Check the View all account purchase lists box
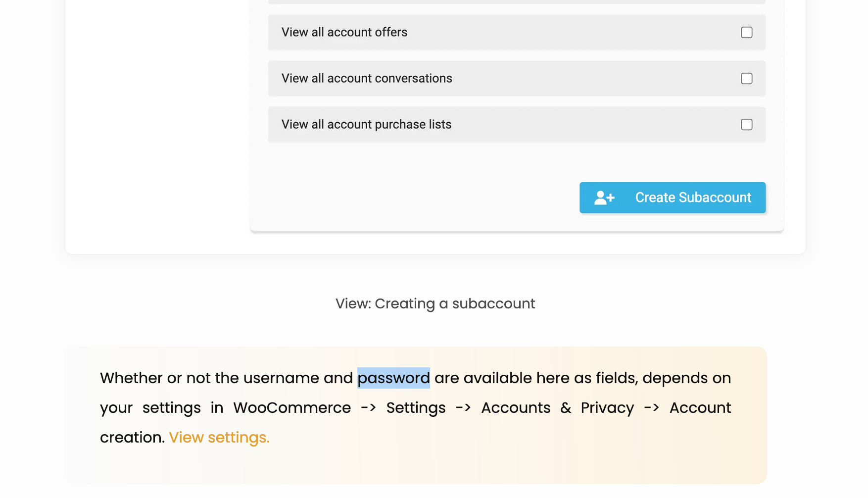 pyautogui.click(x=746, y=125)
